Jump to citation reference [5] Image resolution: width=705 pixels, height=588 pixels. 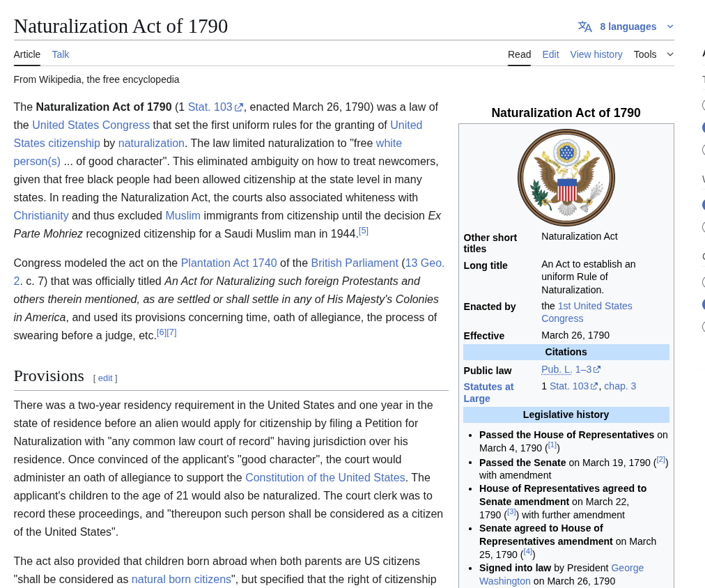coord(363,231)
